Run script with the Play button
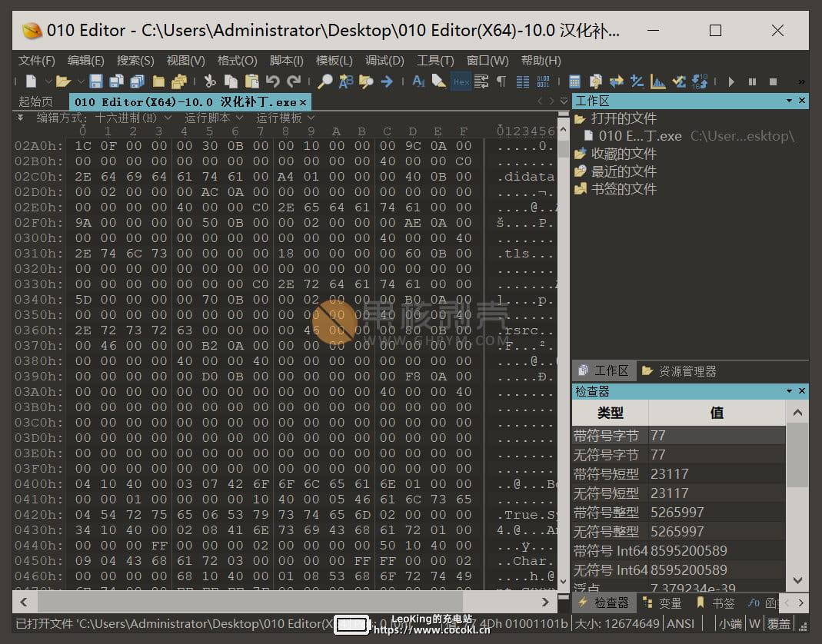 tap(731, 81)
